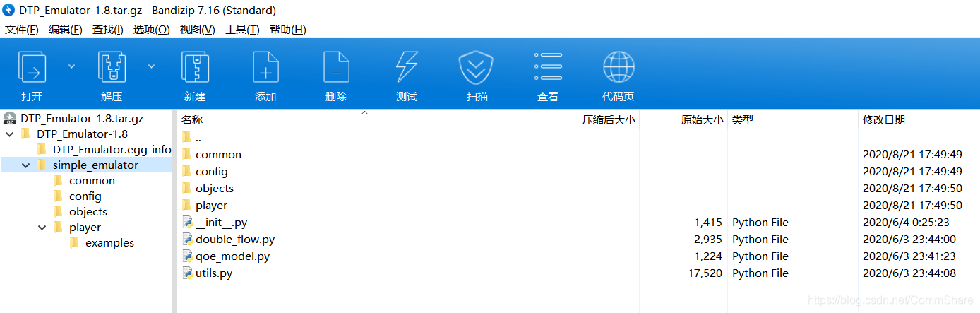Open the dropdown arrow next to Open (打开)

[x=71, y=66]
